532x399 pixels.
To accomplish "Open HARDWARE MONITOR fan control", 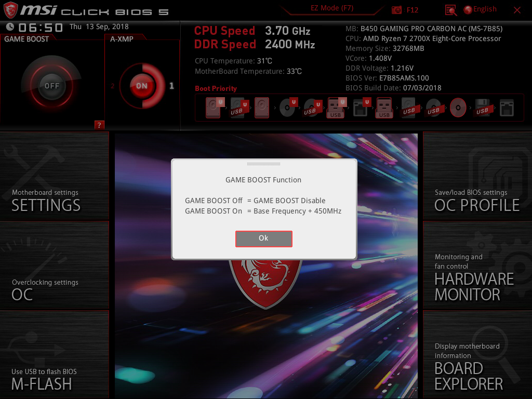I will point(477,265).
